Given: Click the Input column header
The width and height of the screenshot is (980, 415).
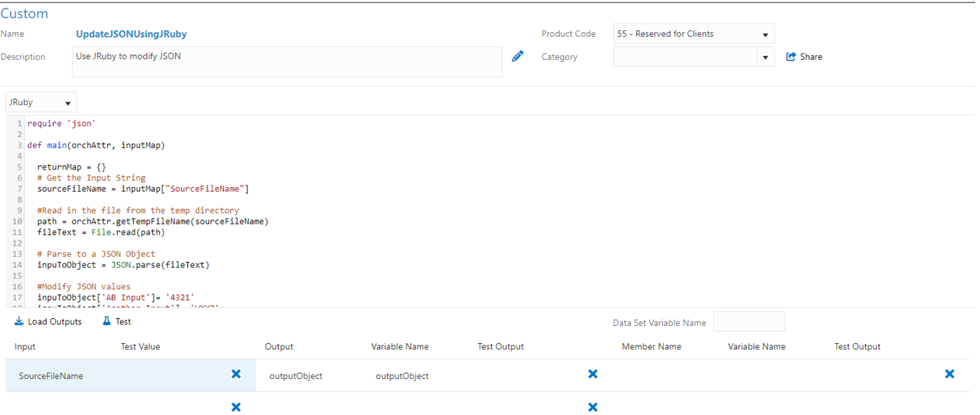Looking at the screenshot, I should (25, 346).
